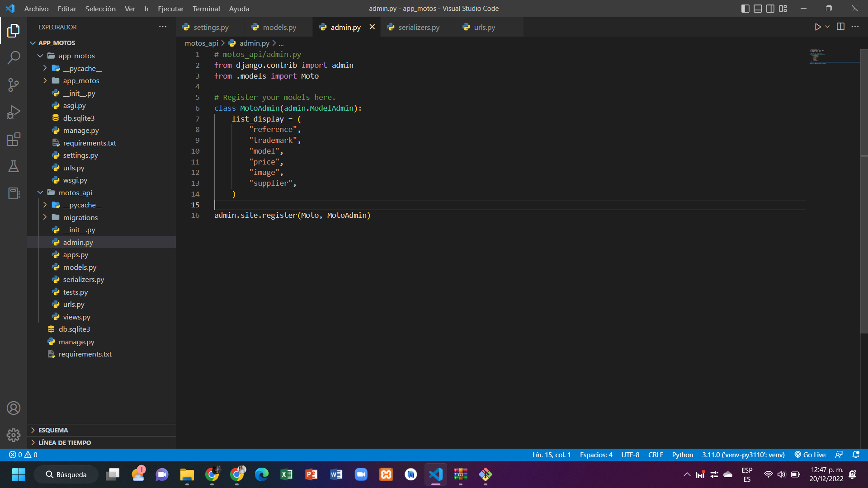Open Run and Debug in the activity bar
This screenshot has width=868, height=488.
point(14,112)
